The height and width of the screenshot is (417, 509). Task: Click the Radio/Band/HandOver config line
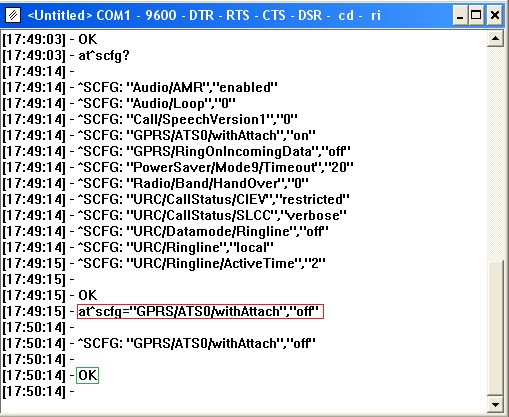click(155, 183)
